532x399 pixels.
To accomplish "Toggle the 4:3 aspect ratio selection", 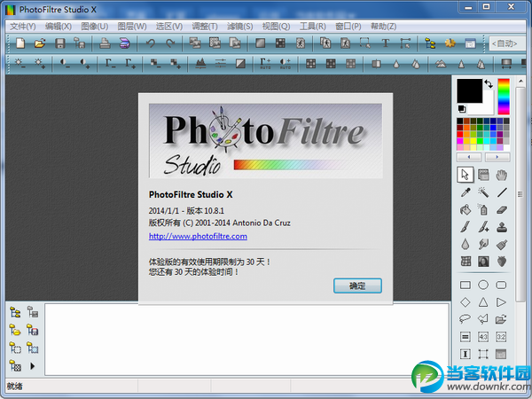I will click(484, 337).
